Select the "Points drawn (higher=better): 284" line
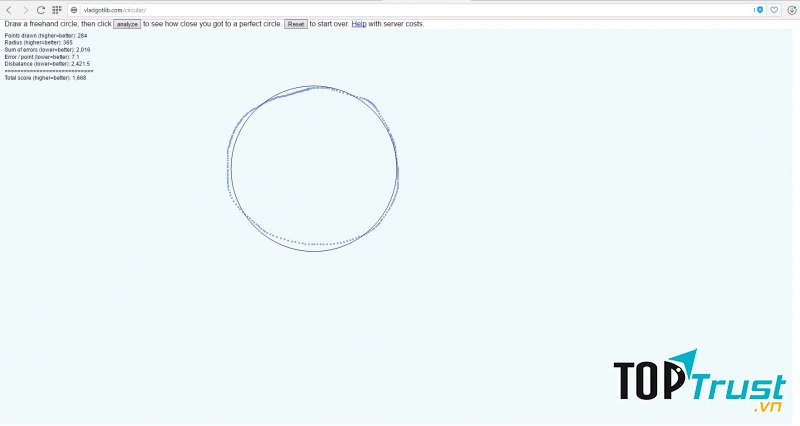The width and height of the screenshot is (800, 426). point(46,36)
